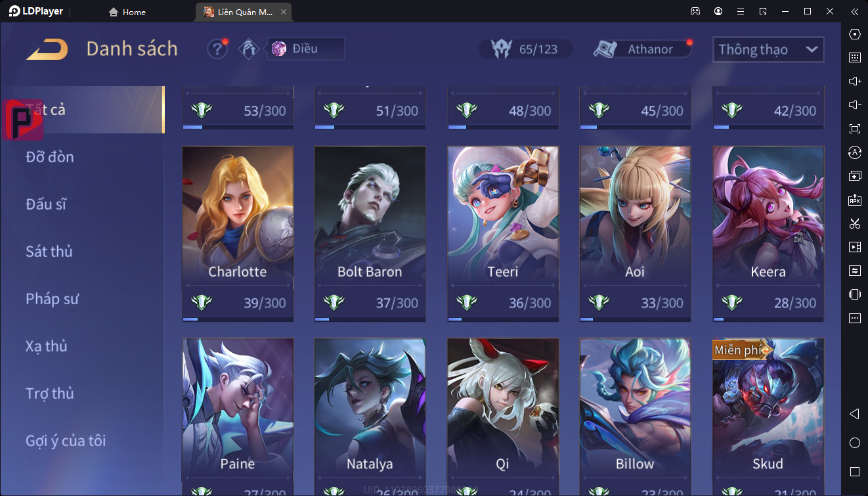Click the LDPlayer scissors screenshot icon

[x=855, y=223]
